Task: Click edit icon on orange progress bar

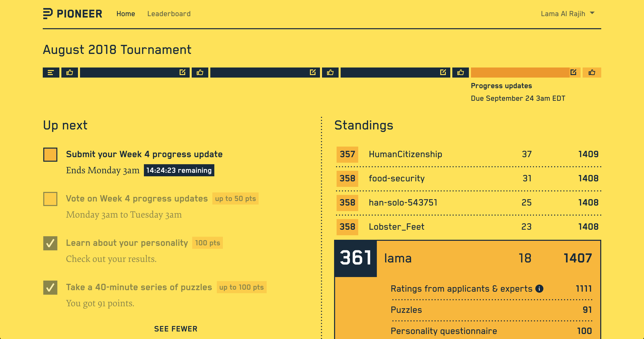Action: click(573, 73)
